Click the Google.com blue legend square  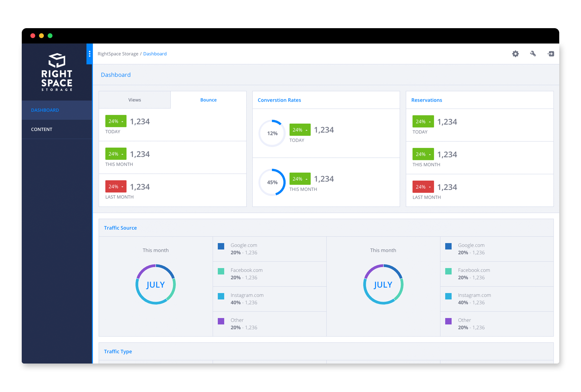[221, 246]
